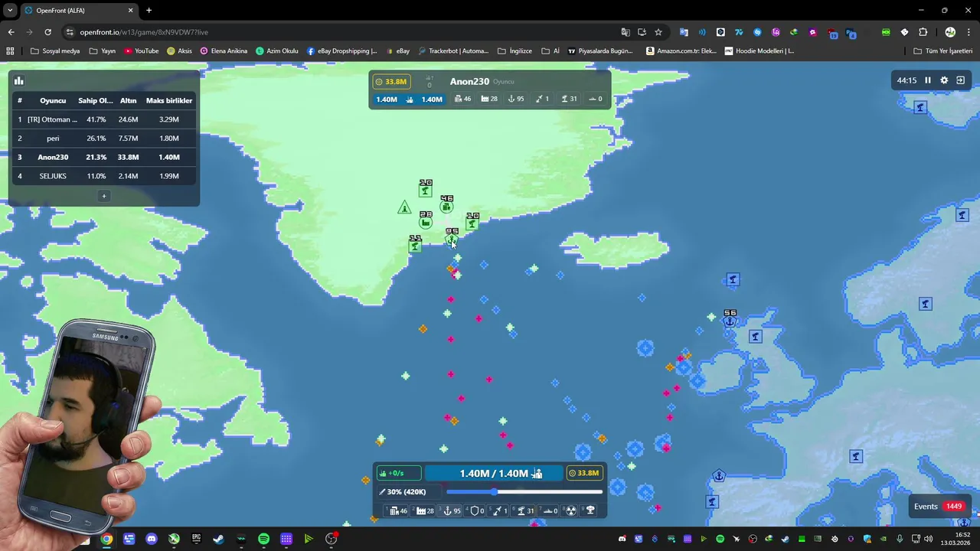Select the Anon230 leaderboard row
Screen dimensions: 980x551
[104, 157]
